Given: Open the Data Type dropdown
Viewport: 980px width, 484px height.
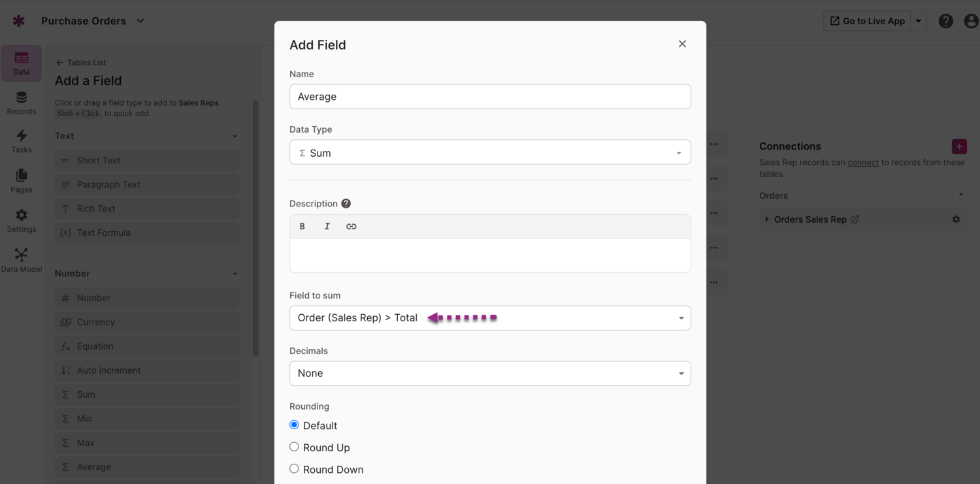Looking at the screenshot, I should pos(490,153).
